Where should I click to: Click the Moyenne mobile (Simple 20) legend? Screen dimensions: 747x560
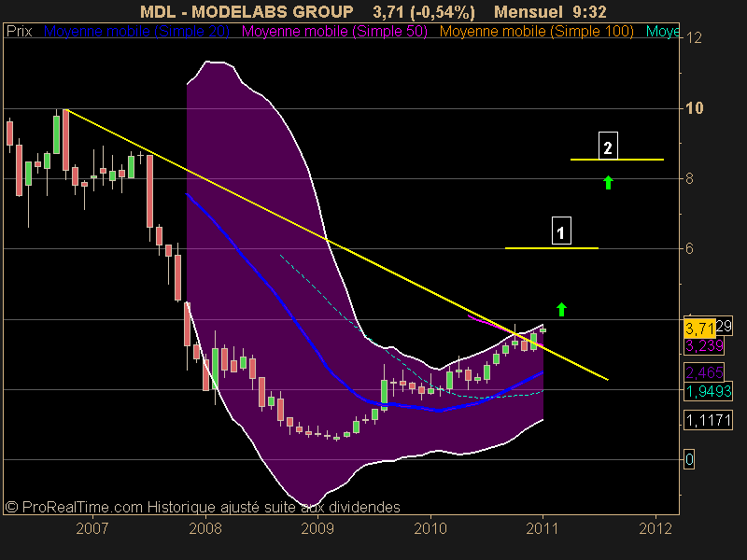coord(136,32)
